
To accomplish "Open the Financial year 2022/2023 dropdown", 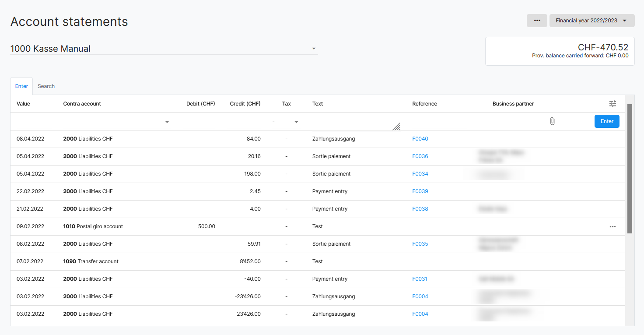I will (x=591, y=21).
